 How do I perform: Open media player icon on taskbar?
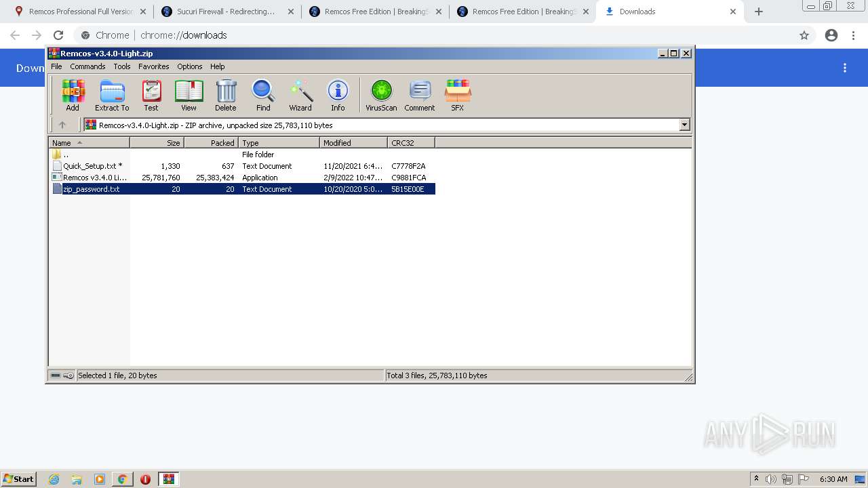100,479
